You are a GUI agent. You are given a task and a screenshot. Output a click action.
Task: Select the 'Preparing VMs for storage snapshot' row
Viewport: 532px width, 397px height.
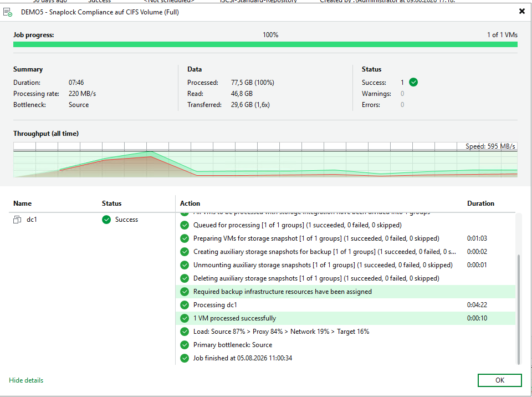click(x=345, y=238)
